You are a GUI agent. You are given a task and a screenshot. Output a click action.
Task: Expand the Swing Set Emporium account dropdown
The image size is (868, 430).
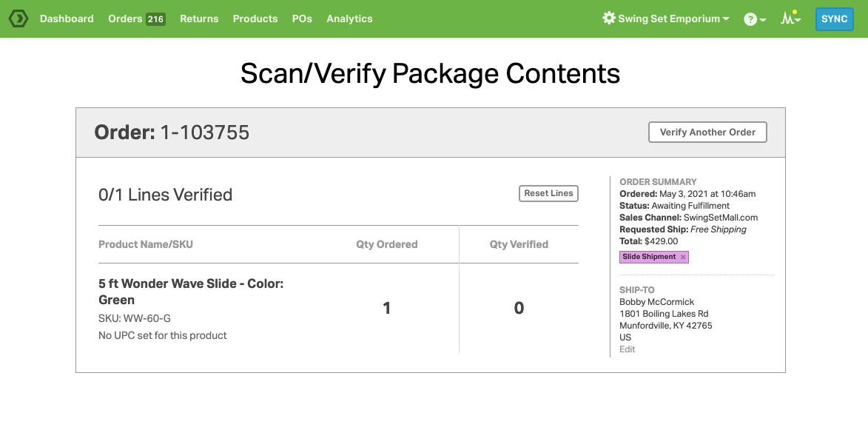(726, 19)
